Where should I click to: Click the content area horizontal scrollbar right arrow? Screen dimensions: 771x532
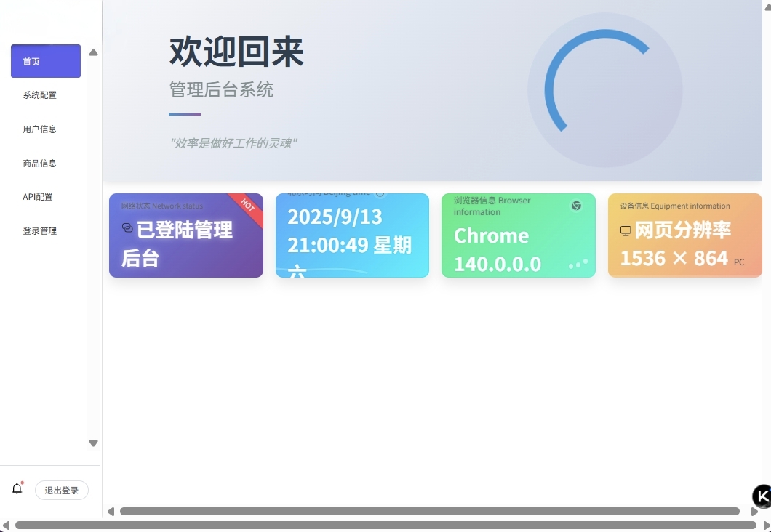click(754, 512)
